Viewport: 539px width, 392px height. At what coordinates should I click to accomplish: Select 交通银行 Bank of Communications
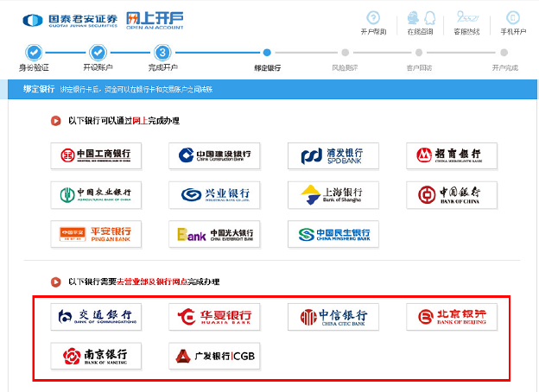coord(96,317)
